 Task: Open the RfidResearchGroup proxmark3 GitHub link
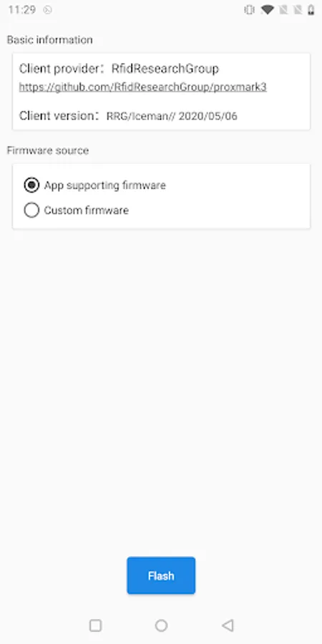tap(143, 87)
